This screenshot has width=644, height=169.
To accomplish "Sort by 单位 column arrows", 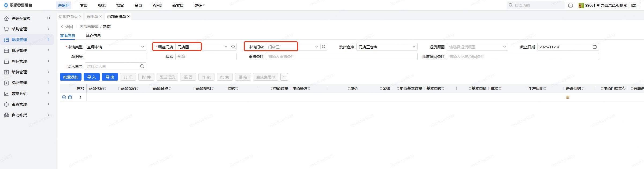I will pyautogui.click(x=237, y=88).
